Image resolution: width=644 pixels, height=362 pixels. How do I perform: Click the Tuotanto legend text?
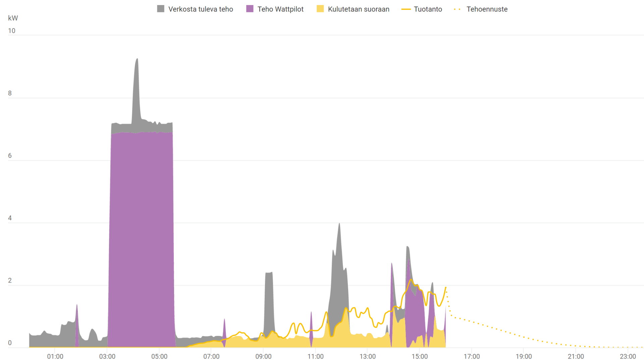[x=428, y=9]
